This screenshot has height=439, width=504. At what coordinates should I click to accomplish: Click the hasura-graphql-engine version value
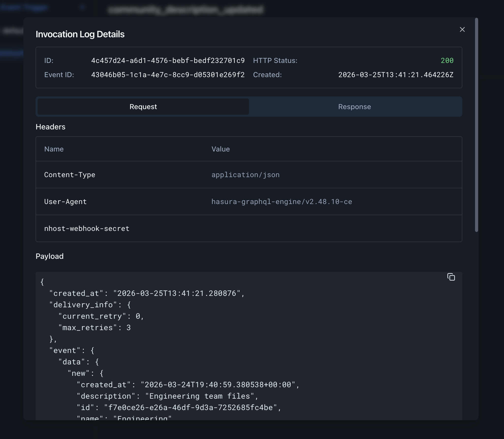point(281,202)
